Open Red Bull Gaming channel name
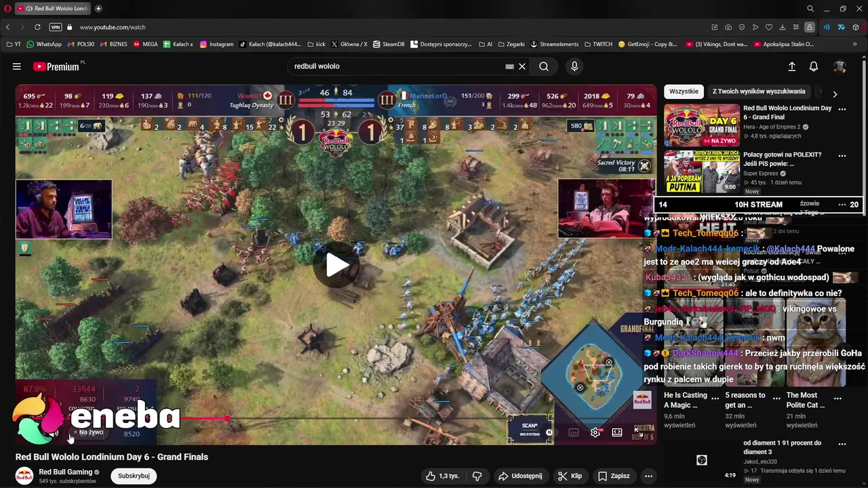 pyautogui.click(x=66, y=472)
